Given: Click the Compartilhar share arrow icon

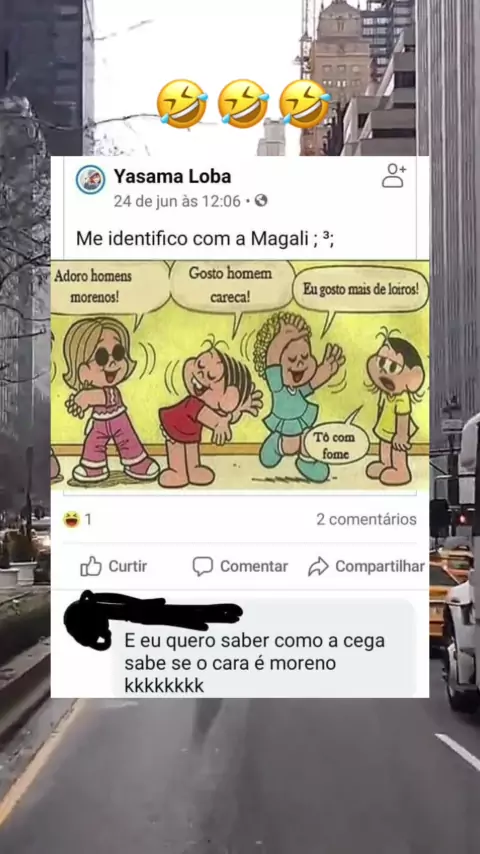Looking at the screenshot, I should pyautogui.click(x=318, y=566).
